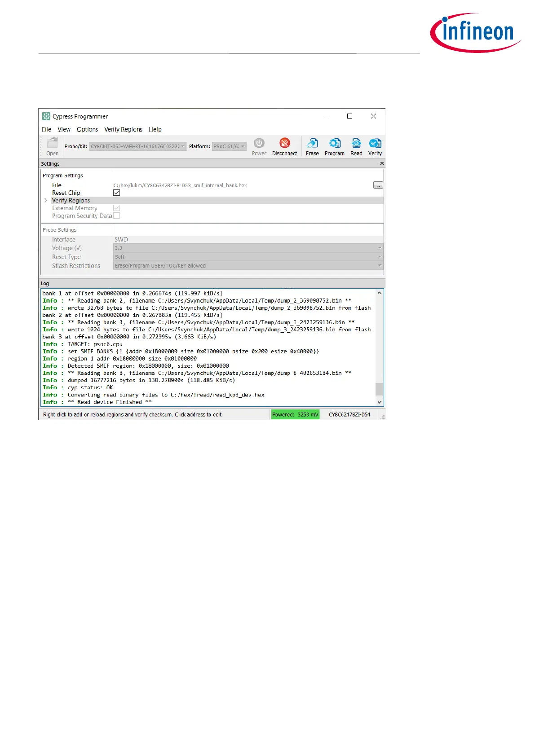Open the File menu
This screenshot has height=756, width=535.
[x=47, y=129]
